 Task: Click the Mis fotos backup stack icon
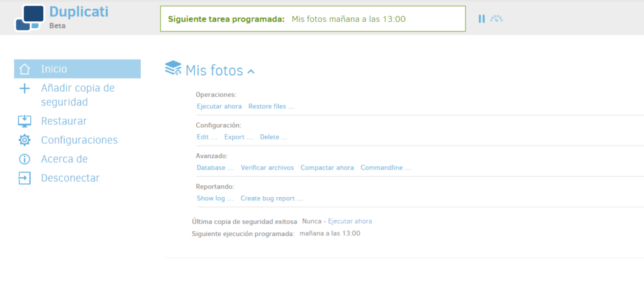tap(173, 68)
